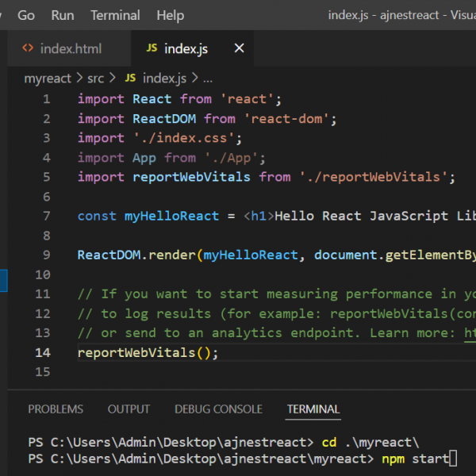This screenshot has width=476, height=476.
Task: Close the index.js editor tab
Action: click(x=239, y=48)
